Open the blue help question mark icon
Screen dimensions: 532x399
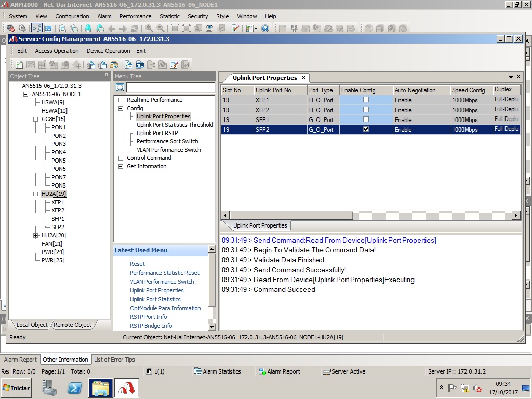click(x=265, y=29)
